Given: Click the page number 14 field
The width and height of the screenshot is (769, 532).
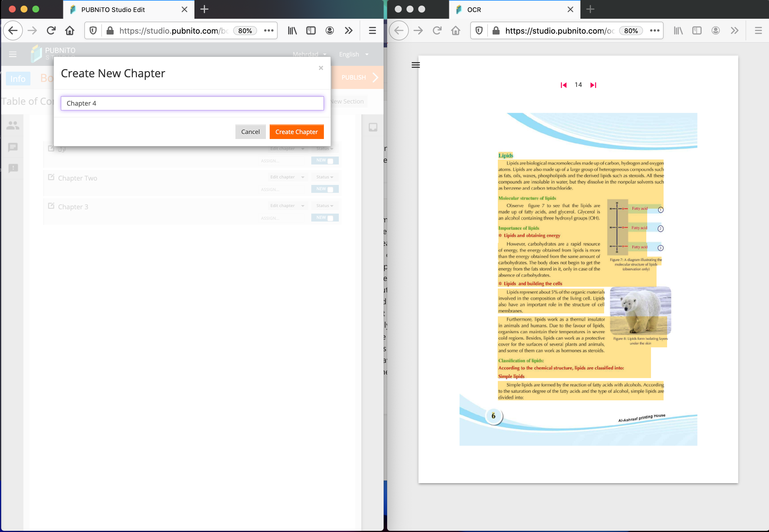Looking at the screenshot, I should point(578,85).
